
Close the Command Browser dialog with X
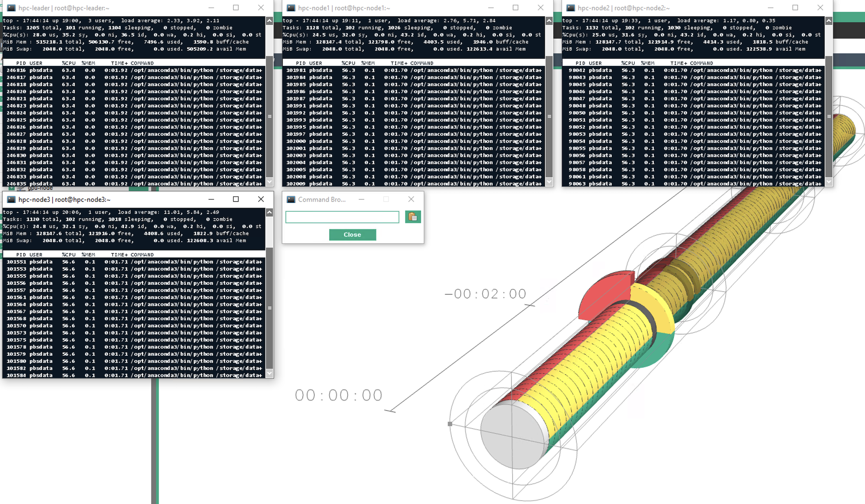[411, 199]
